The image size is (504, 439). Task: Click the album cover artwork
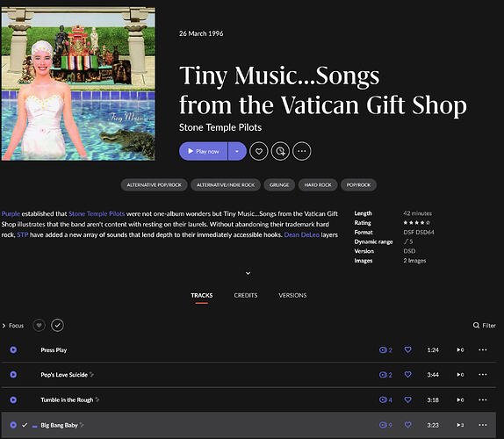78,83
